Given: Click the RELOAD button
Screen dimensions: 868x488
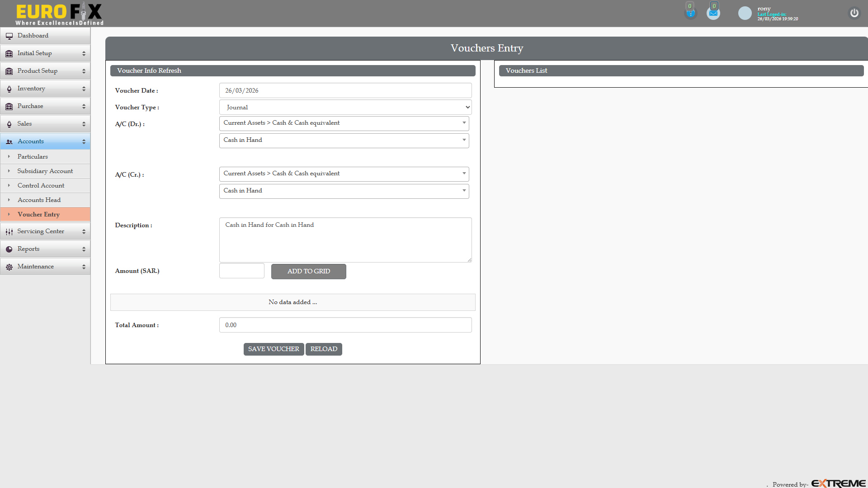Looking at the screenshot, I should tap(324, 349).
